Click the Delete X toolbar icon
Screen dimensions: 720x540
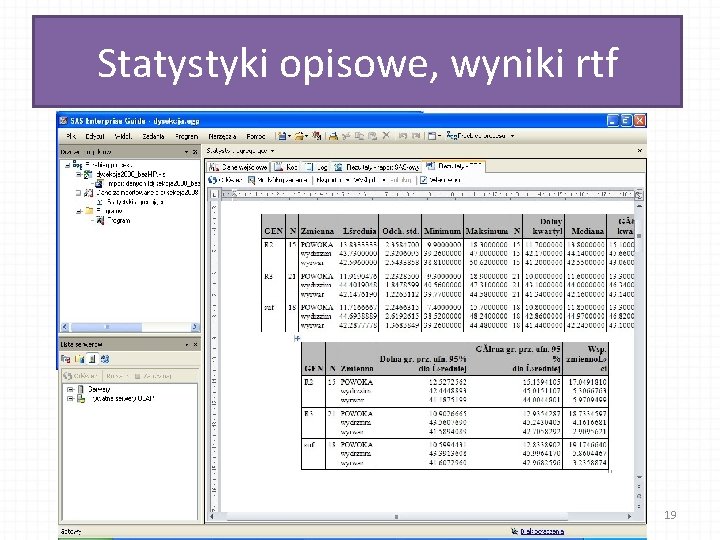[x=386, y=135]
